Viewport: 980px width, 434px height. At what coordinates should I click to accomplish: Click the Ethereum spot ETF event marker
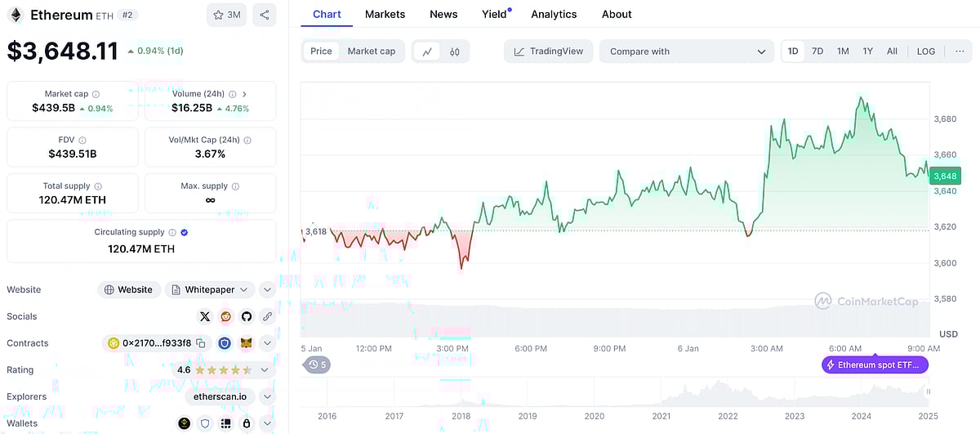tap(875, 365)
